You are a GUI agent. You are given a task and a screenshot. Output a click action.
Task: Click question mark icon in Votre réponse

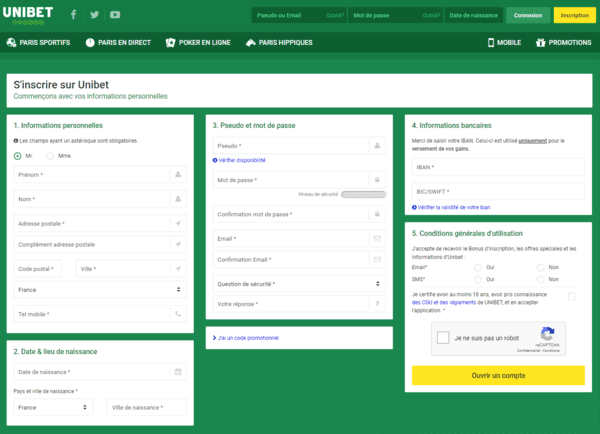377,304
